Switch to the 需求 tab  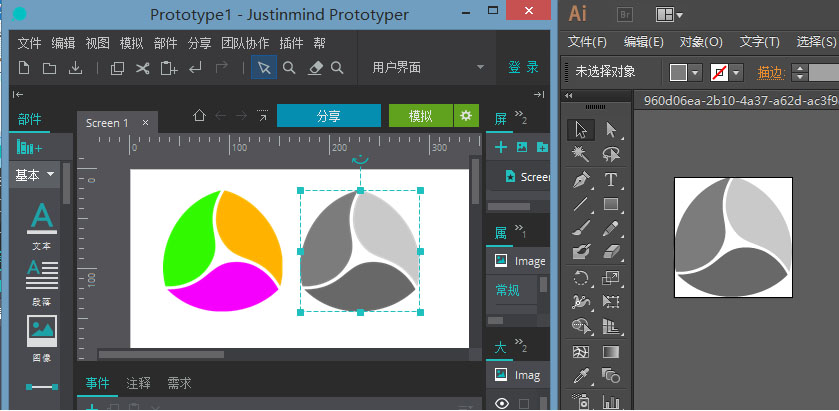179,383
